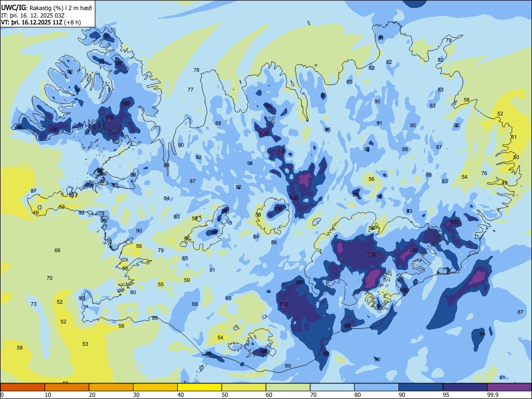Click the map value '51' on the east coast
This screenshot has width=532, height=399.
coord(514,137)
